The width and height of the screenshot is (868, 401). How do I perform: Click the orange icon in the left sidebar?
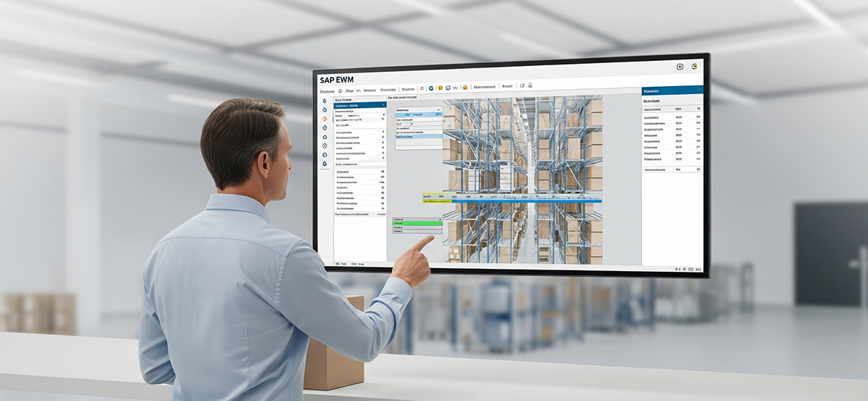pyautogui.click(x=324, y=119)
